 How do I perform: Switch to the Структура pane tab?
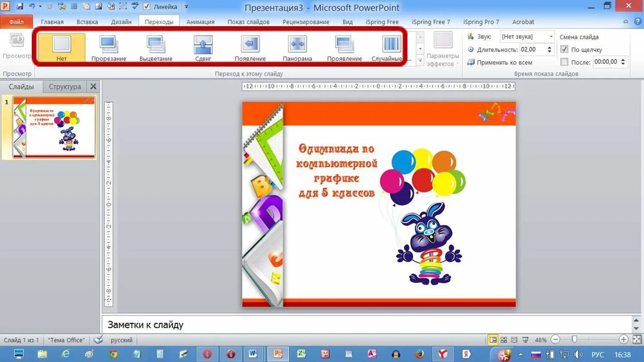pyautogui.click(x=65, y=86)
